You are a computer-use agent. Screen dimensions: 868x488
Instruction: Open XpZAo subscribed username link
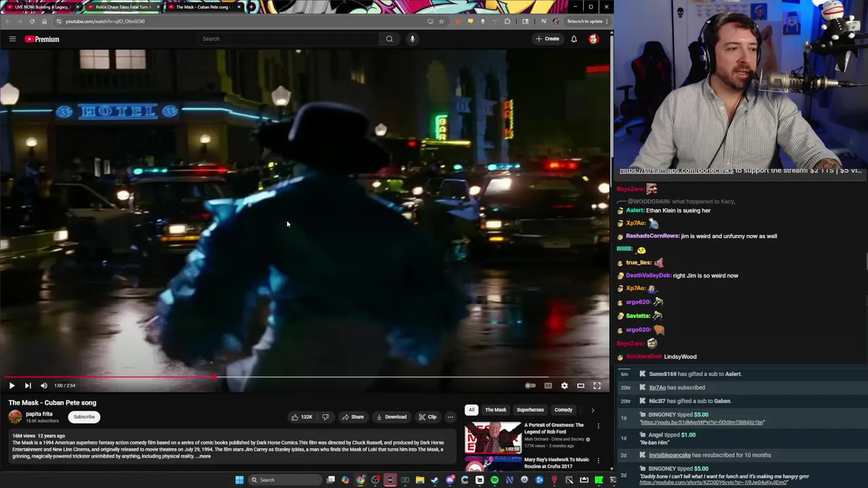click(657, 388)
